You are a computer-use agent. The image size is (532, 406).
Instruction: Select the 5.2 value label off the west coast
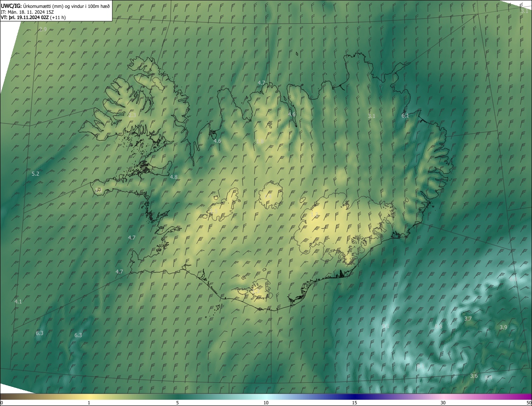tap(35, 174)
